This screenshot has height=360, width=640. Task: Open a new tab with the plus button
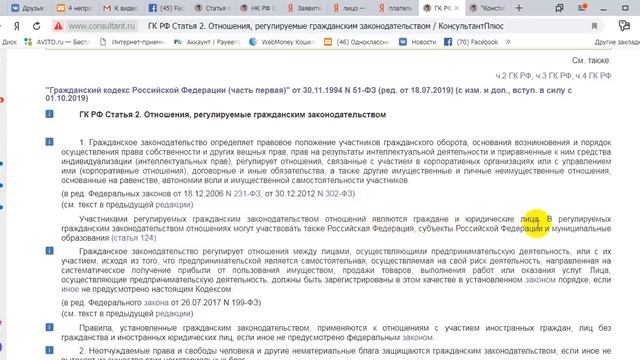pyautogui.click(x=519, y=8)
